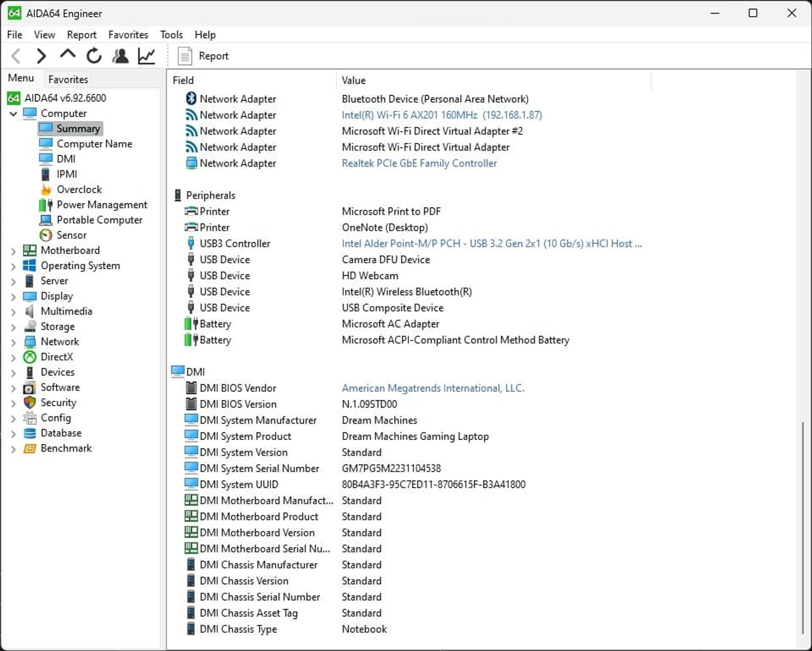Refresh the page with the circular arrow icon
Screen dimensions: 812x651
94,56
